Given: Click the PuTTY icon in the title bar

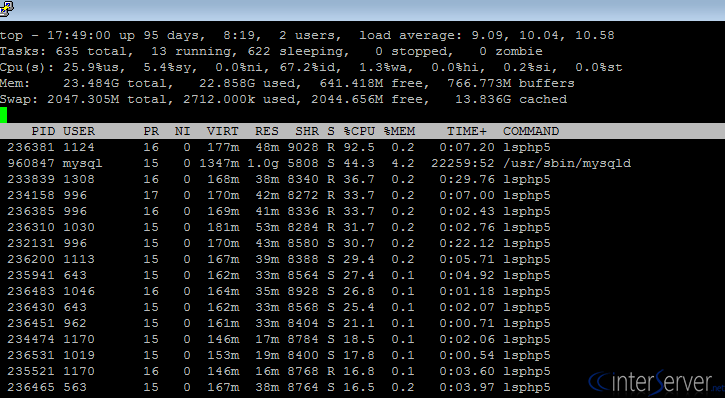Looking at the screenshot, I should (6, 8).
